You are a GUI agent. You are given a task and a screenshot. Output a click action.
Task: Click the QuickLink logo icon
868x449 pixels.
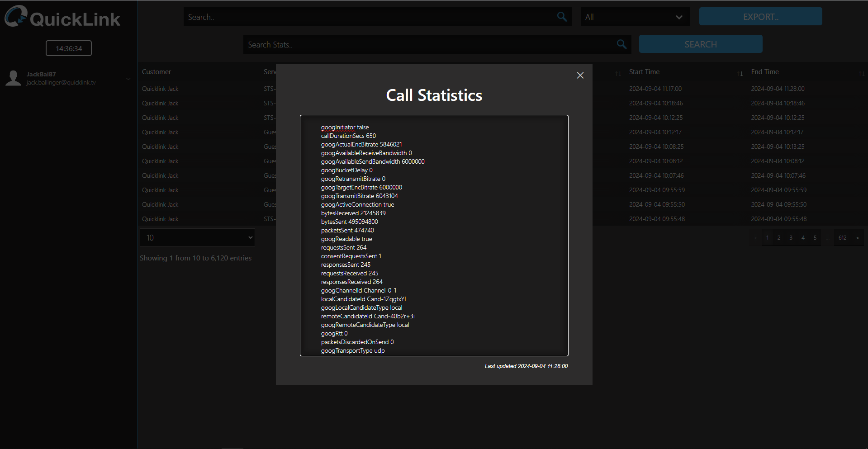tap(16, 17)
